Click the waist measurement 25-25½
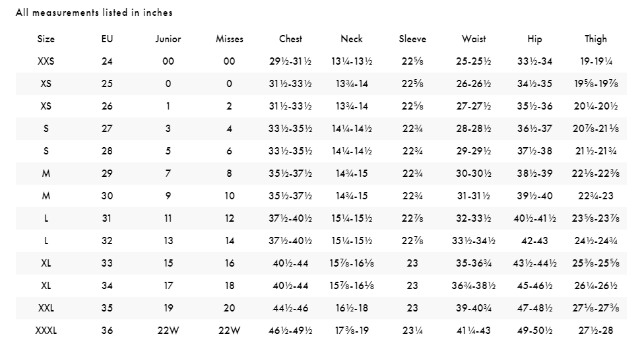 [474, 61]
